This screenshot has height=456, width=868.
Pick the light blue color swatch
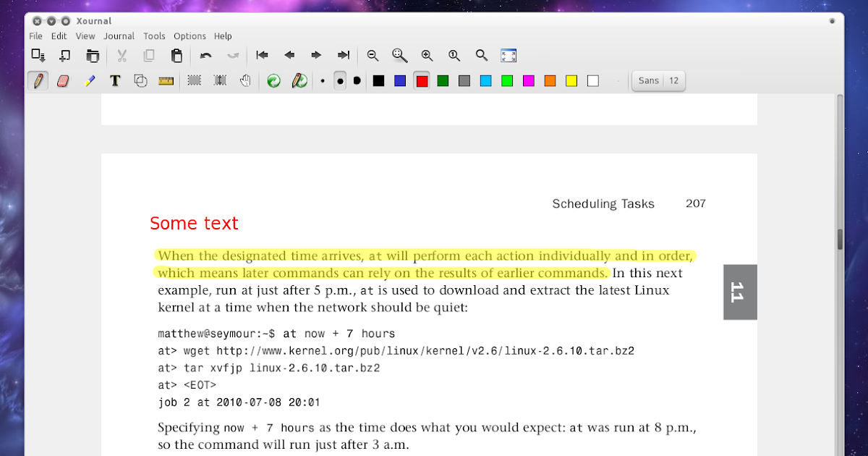486,81
